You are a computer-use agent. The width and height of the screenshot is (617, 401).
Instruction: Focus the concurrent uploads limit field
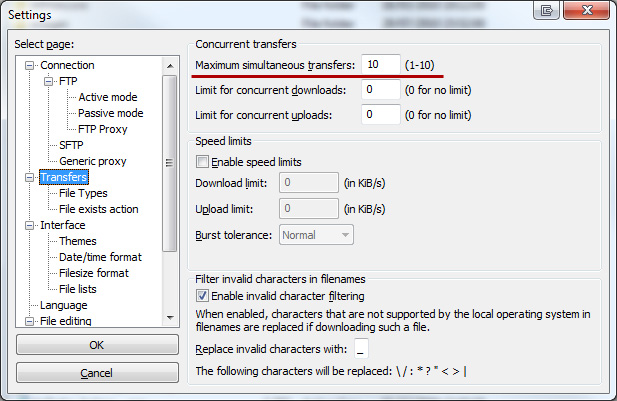tap(381, 115)
